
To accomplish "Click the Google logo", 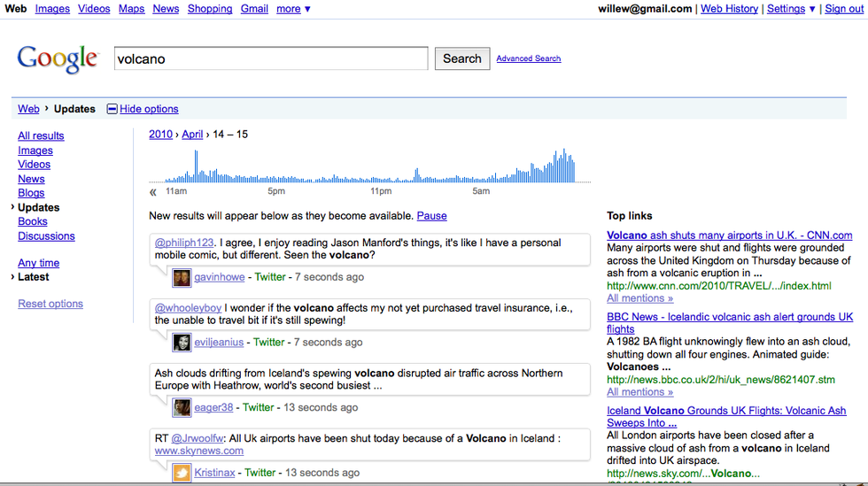I will [x=58, y=58].
